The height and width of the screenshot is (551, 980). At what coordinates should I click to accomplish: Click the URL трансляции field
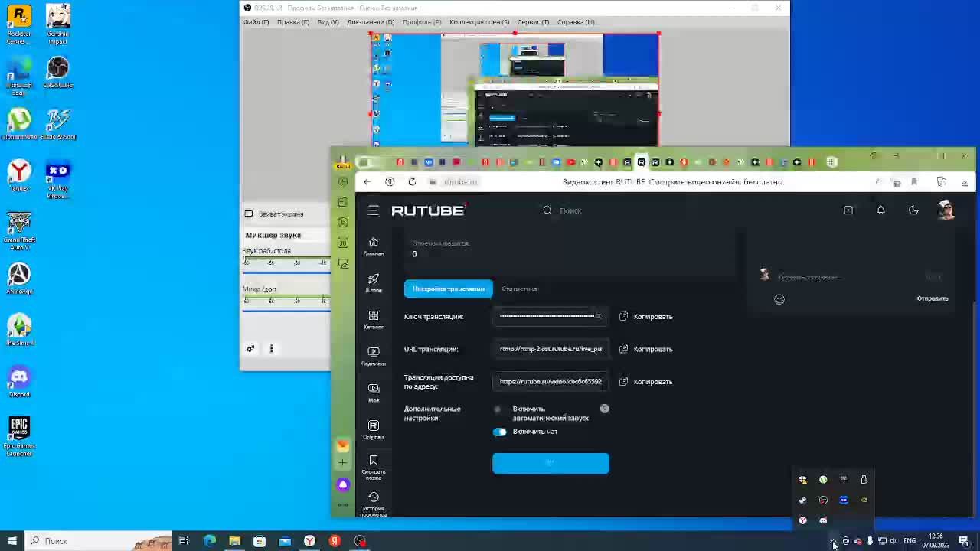pyautogui.click(x=551, y=349)
